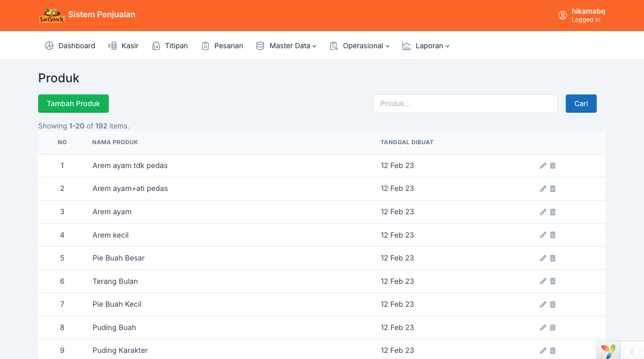This screenshot has width=644, height=359.
Task: Edit Pie Buah Kecil pencil icon
Action: 543,304
